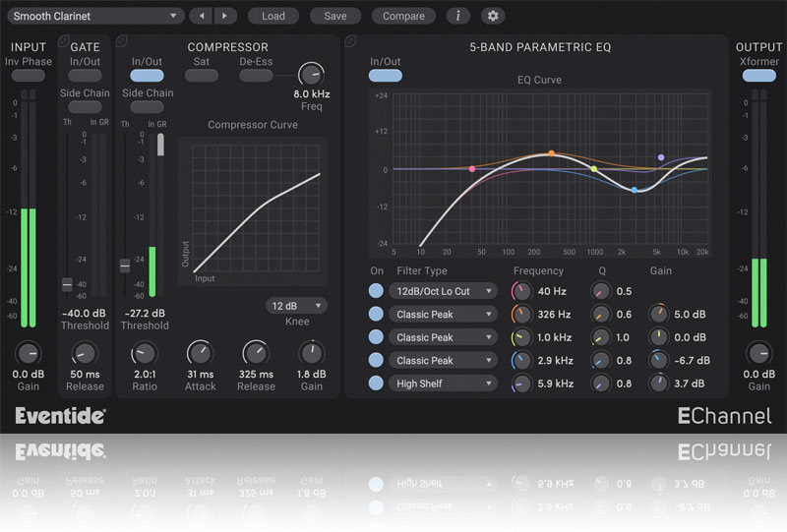Open the 12dB/Oct Lo Cut filter dropdown
Viewport: 787px width, 532px height.
tap(443, 292)
